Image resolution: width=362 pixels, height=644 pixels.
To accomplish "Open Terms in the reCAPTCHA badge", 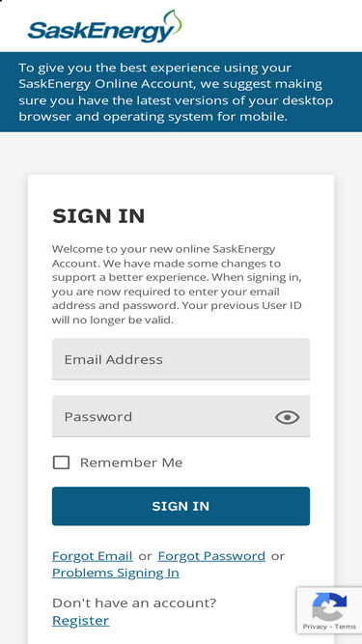I will (346, 627).
